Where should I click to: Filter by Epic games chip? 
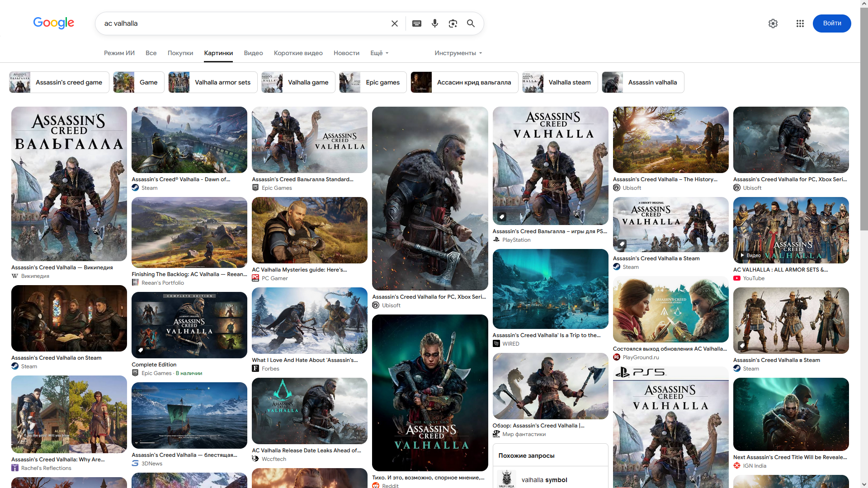(373, 82)
